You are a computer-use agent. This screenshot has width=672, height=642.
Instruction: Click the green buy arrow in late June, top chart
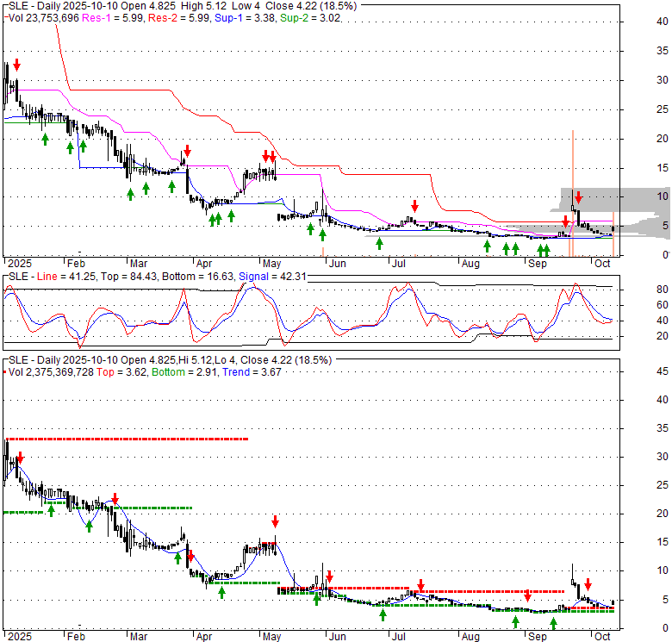[379, 243]
